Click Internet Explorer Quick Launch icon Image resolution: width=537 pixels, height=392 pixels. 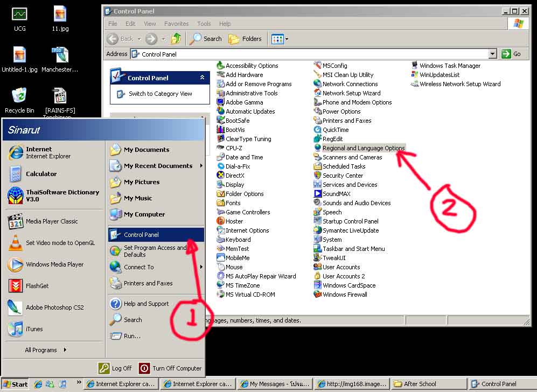point(38,384)
